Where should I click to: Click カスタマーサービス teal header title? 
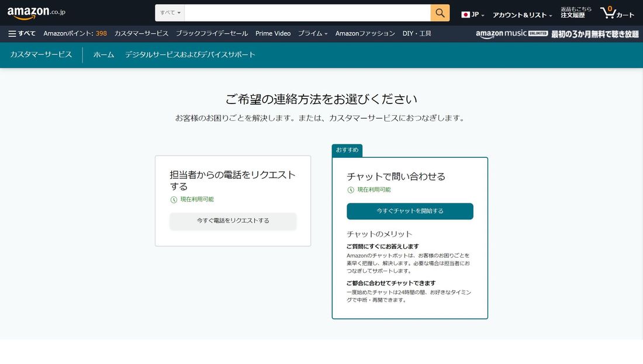[x=41, y=54]
